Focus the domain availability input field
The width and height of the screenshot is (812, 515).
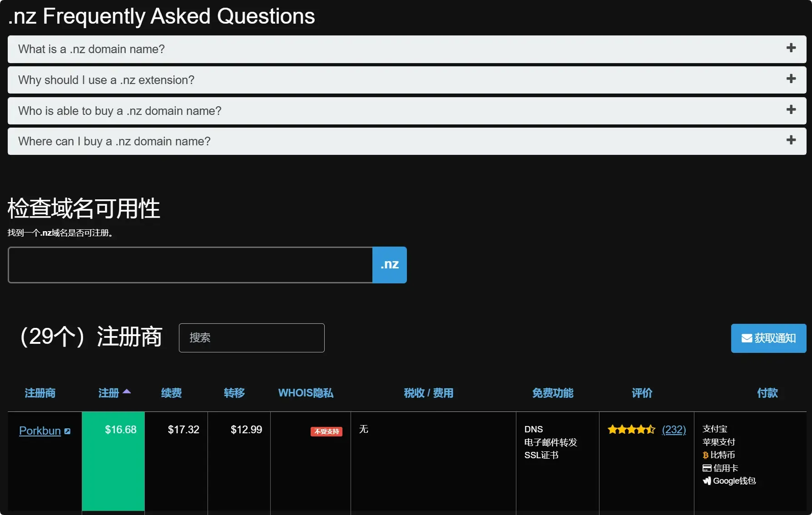pos(190,265)
